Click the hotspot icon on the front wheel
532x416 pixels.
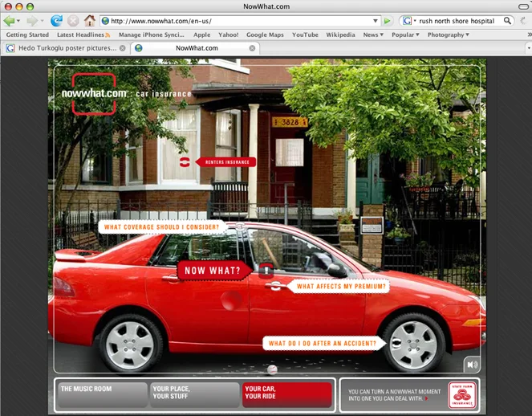[396, 343]
